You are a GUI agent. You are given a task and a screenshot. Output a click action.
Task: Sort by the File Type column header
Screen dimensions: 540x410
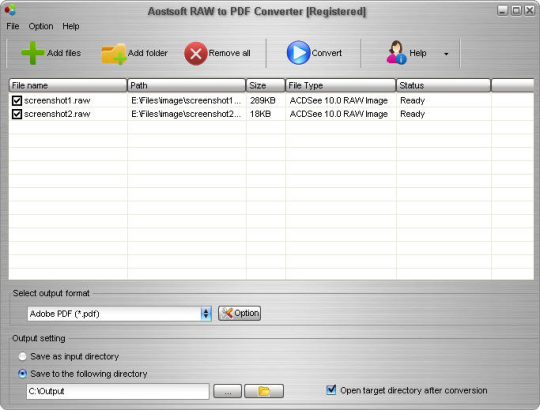341,85
